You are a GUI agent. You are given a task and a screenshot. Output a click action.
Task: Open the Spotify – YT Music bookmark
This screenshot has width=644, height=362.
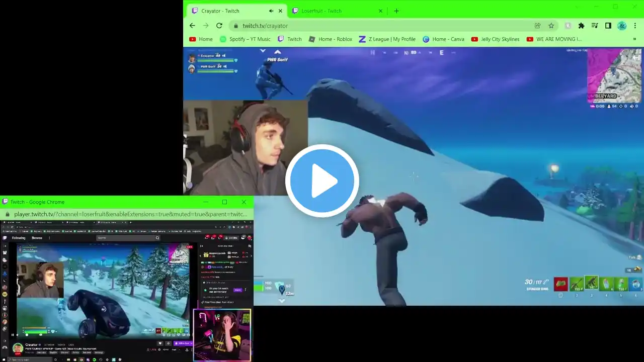click(x=245, y=39)
